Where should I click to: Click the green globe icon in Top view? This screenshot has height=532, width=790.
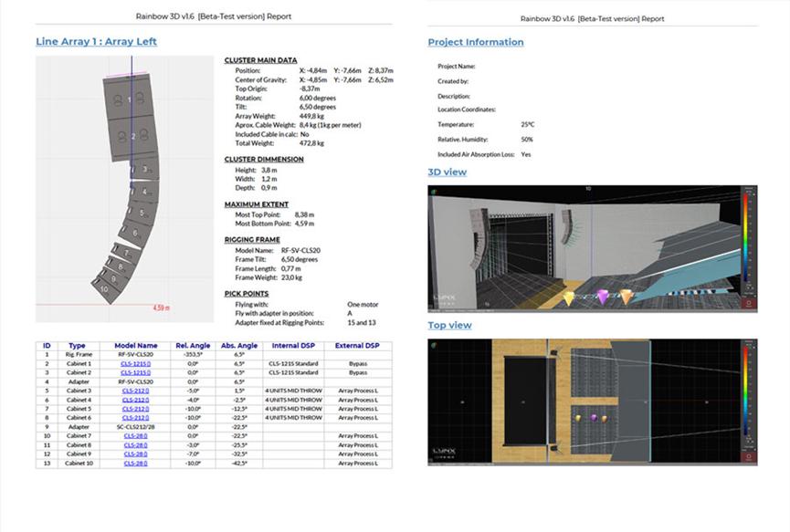click(x=433, y=346)
